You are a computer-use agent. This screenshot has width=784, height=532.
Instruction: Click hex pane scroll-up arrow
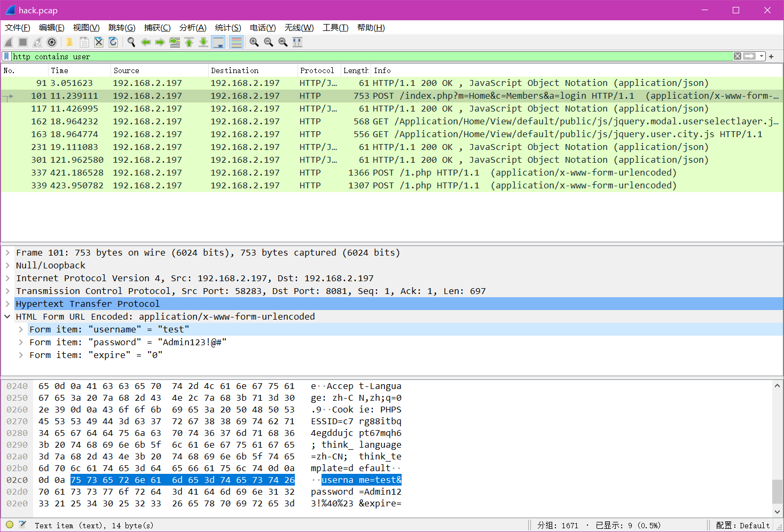pyautogui.click(x=777, y=385)
